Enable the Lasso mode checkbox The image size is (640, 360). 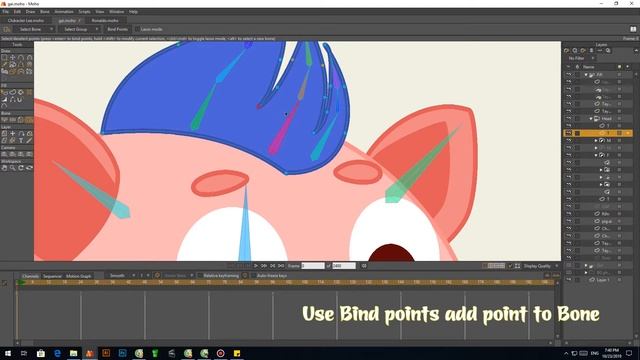[x=137, y=29]
